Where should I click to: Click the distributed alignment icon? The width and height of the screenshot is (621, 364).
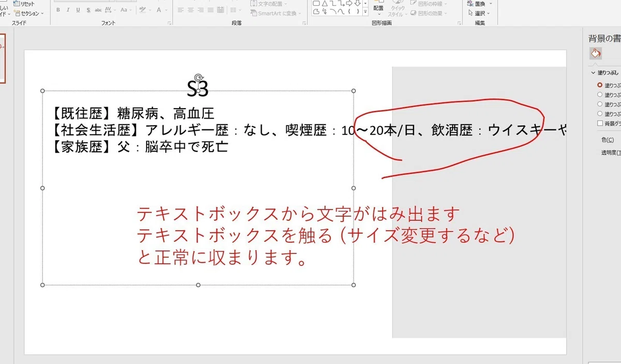220,10
